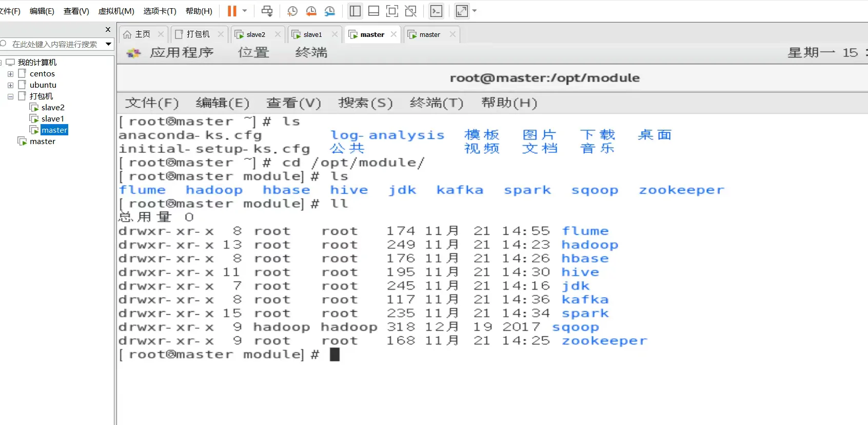
Task: Expand the centos folder
Action: 10,74
